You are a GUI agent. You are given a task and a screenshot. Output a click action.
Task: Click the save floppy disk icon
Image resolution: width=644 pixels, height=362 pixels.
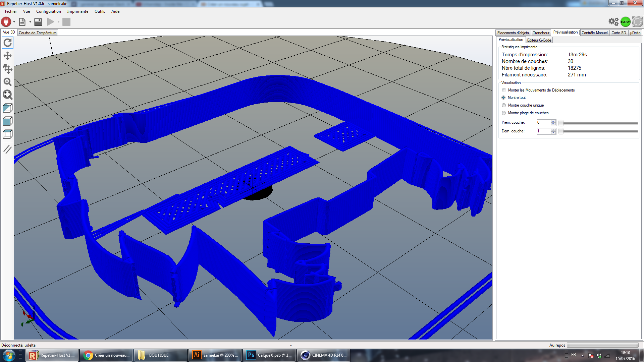[38, 22]
